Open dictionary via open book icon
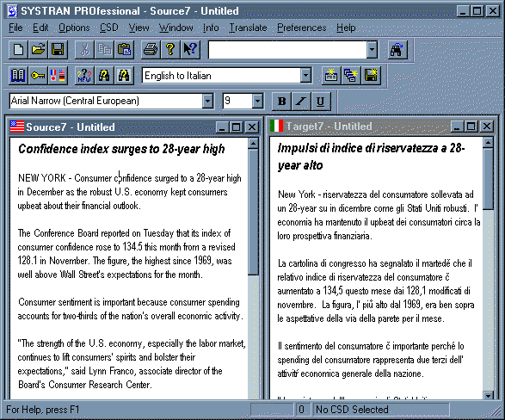 click(x=18, y=76)
